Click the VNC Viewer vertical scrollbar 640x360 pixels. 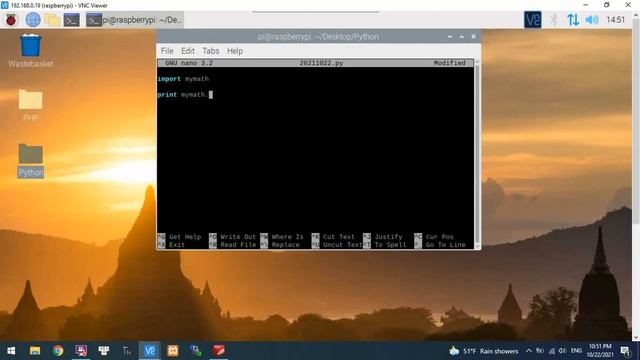coord(636,122)
